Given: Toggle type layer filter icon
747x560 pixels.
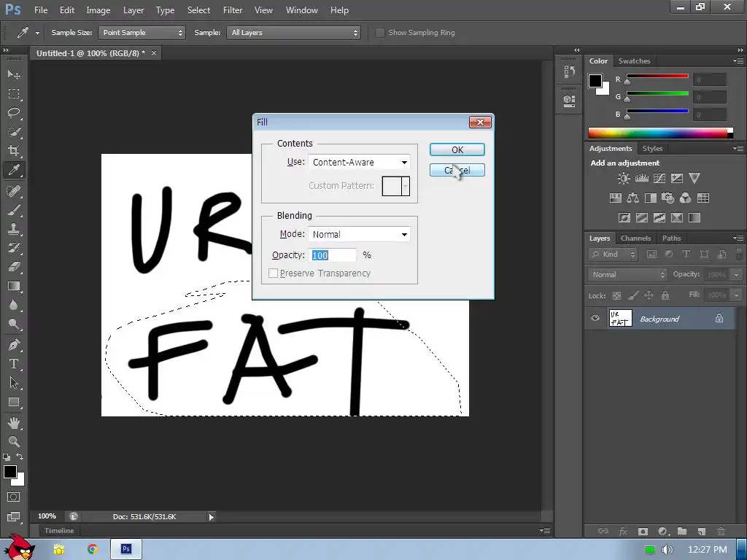Looking at the screenshot, I should click(x=686, y=254).
